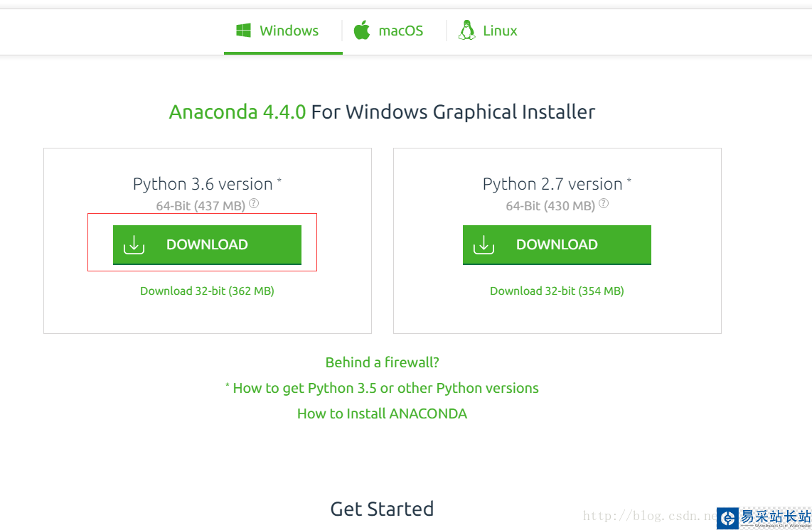812x530 pixels.
Task: Click download arrow icon for Python 2.7
Action: [484, 244]
